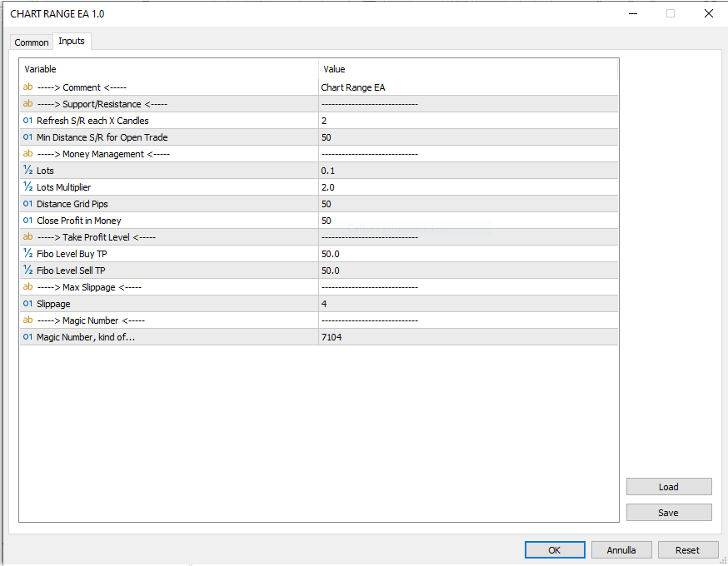Edit the Comment value 'Chart Range EA'

click(x=468, y=87)
